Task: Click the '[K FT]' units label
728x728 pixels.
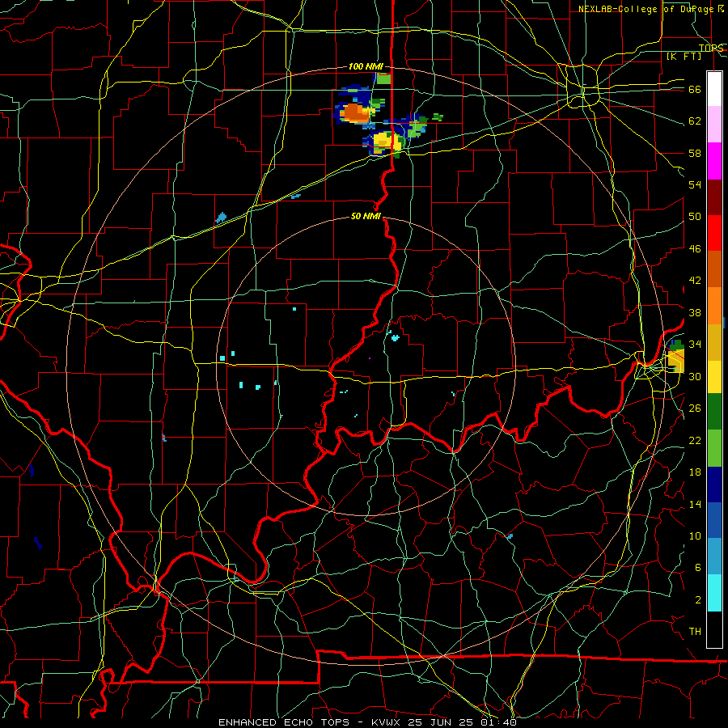Action: [x=684, y=56]
